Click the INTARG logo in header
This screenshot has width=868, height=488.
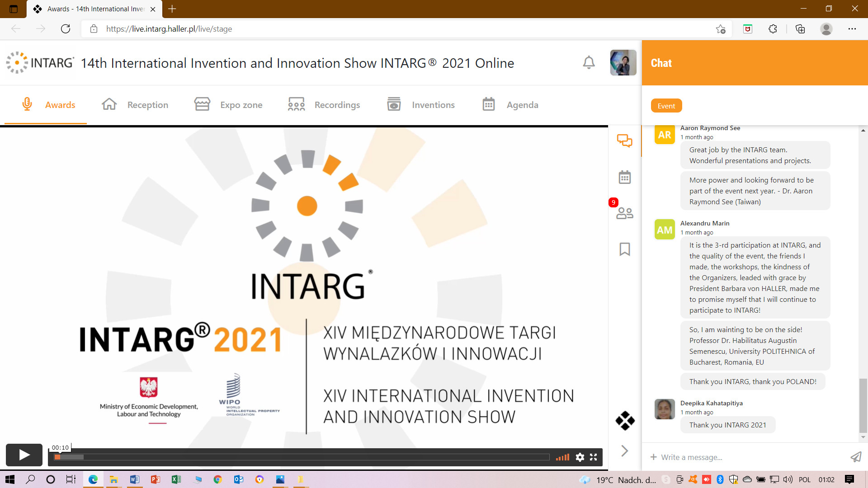[40, 63]
